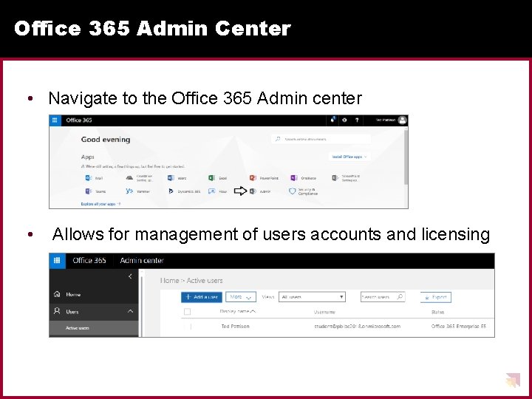Click the Export button
The width and height of the screenshot is (532, 399).
click(x=436, y=297)
